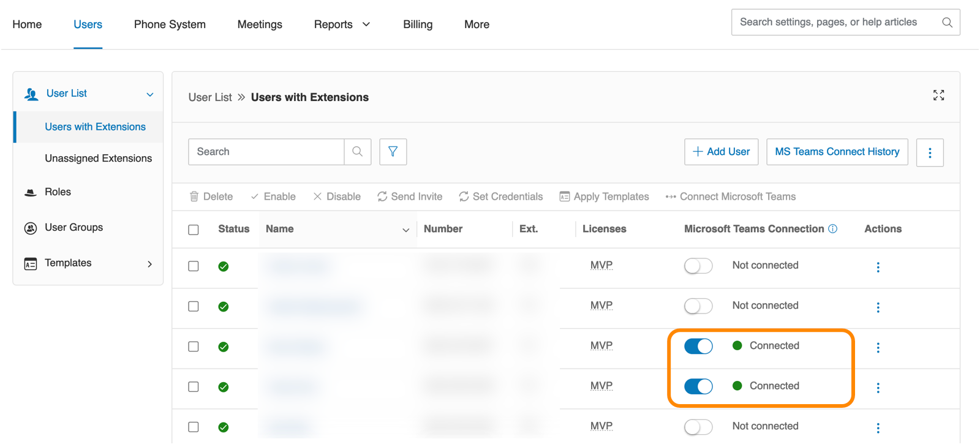Go to the Phone System tab
This screenshot has height=447, width=980.
pyautogui.click(x=170, y=24)
